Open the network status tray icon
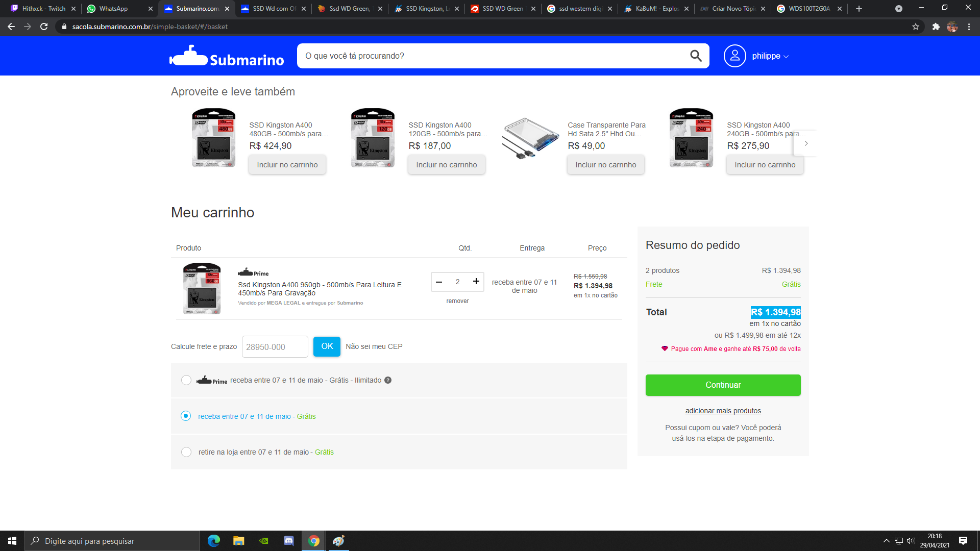This screenshot has height=551, width=980. tap(899, 541)
